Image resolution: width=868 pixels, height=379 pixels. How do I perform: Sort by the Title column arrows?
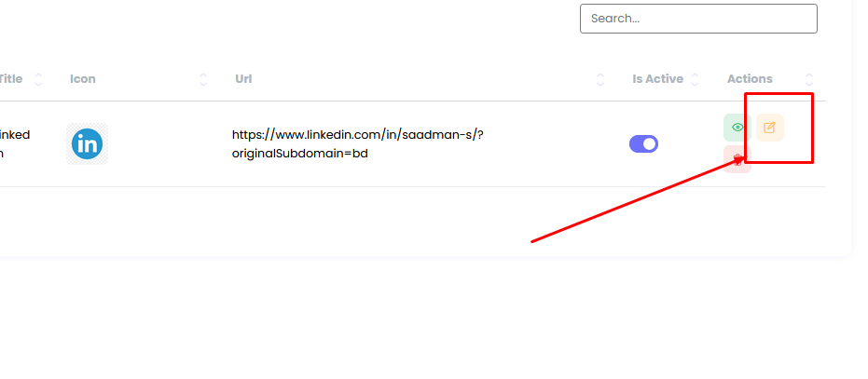pos(38,80)
